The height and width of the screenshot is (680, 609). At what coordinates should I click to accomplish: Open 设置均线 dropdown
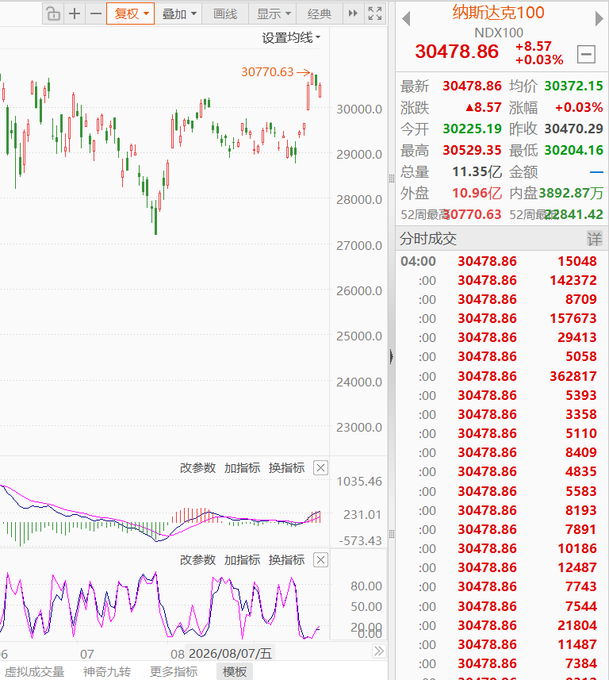click(x=291, y=38)
